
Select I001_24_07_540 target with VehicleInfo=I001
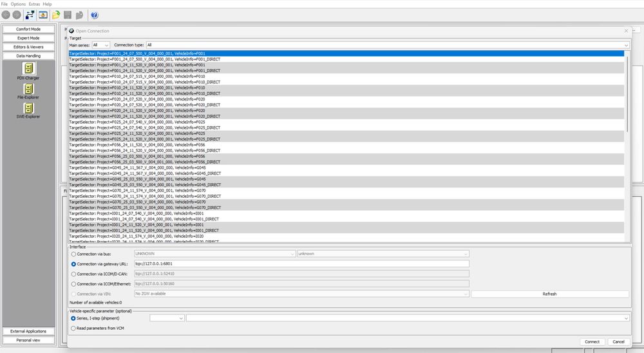point(346,214)
